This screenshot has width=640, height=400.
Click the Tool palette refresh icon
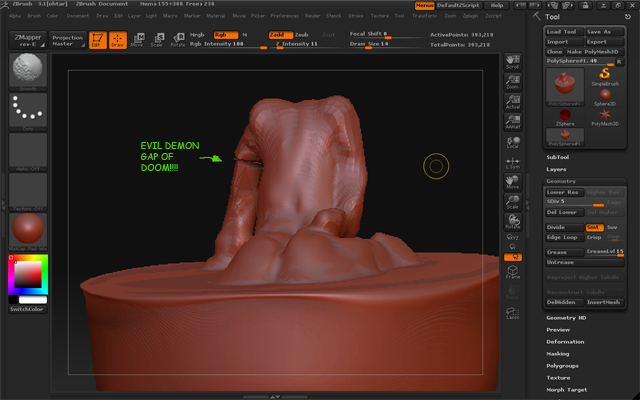tap(628, 17)
